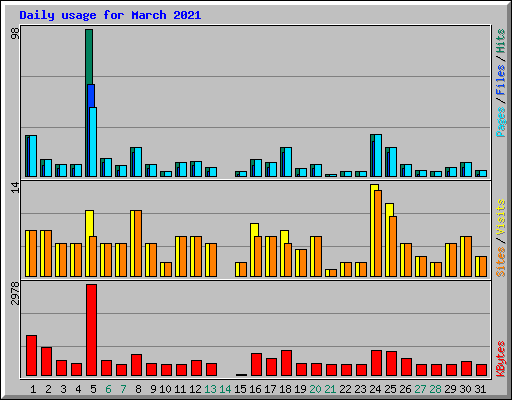Click the yellow visits bar for day 16
Image resolution: width=512 pixels, height=400 pixels.
click(253, 250)
